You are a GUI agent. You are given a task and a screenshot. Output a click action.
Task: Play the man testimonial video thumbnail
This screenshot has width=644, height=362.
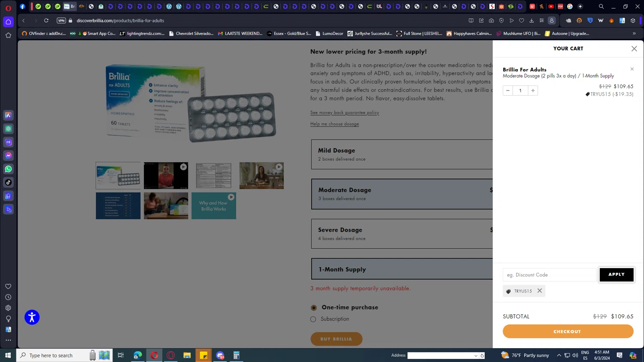(x=166, y=175)
